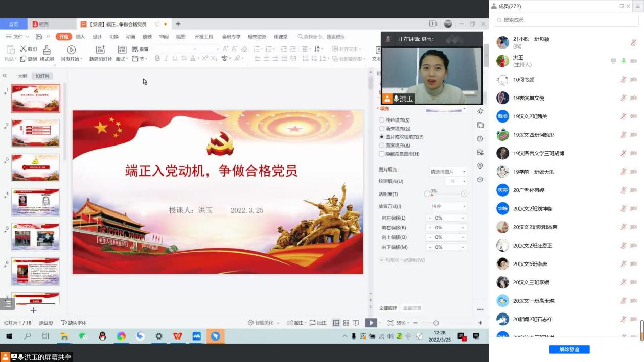Screen dimensions: 644x362
Task: Open the QQ penguin taskbar icon
Action: (x=102, y=336)
